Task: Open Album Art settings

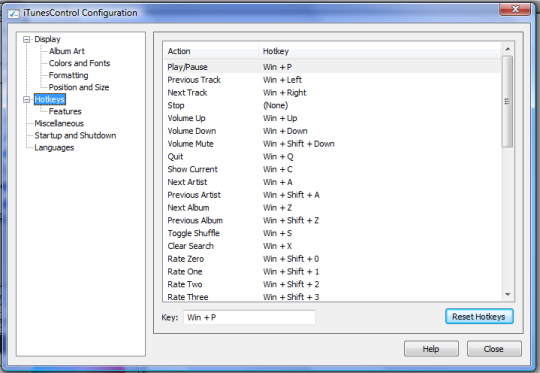Action: click(x=66, y=51)
